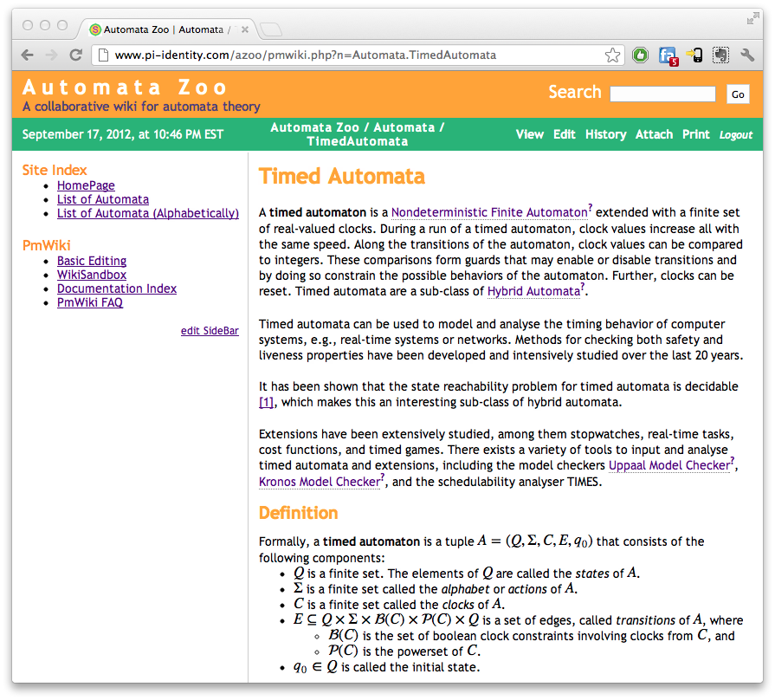Click the send-to-phone extension icon
The width and height of the screenshot is (775, 700).
(x=694, y=55)
